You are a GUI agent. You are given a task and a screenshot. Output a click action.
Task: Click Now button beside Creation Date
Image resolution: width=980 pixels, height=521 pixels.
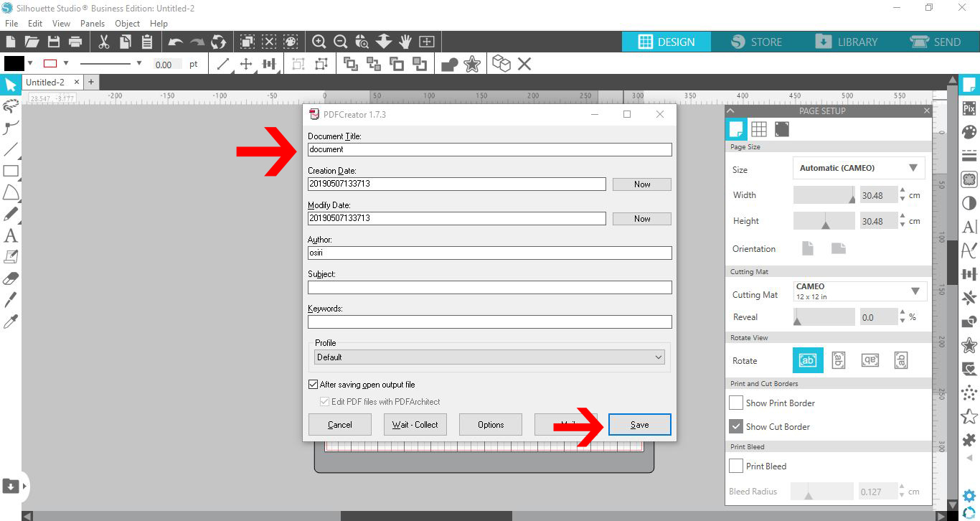pos(642,184)
